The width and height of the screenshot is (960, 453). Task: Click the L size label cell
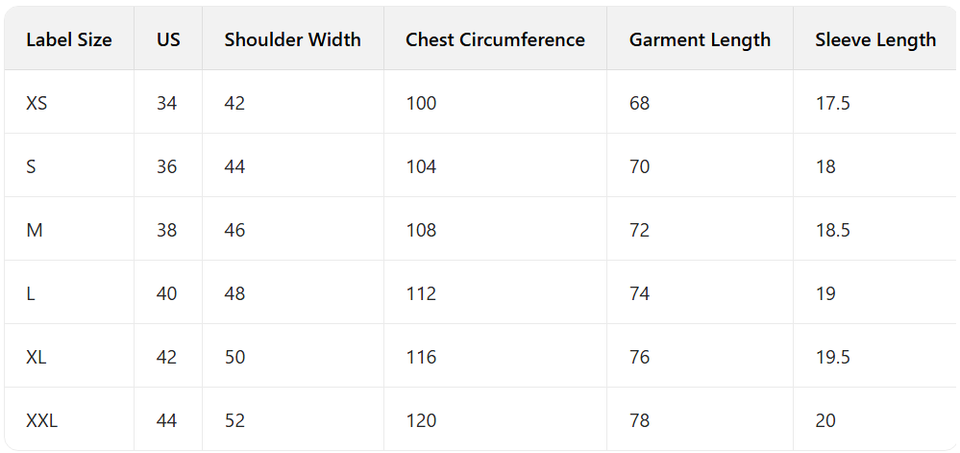click(x=31, y=294)
